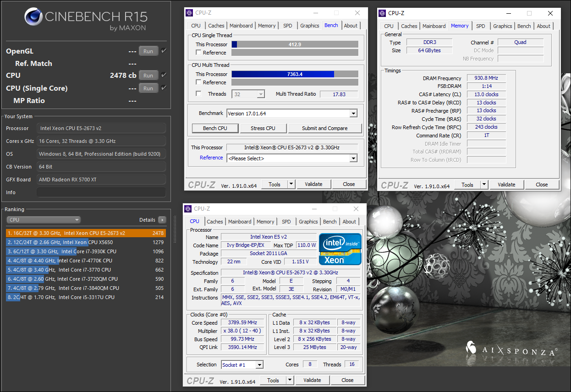
Task: Select ranking row Intel Xeon X5650
Action: pyautogui.click(x=86, y=242)
